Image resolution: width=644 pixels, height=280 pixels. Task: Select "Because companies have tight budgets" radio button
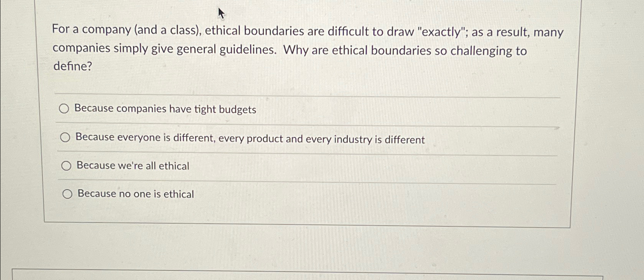pyautogui.click(x=65, y=108)
